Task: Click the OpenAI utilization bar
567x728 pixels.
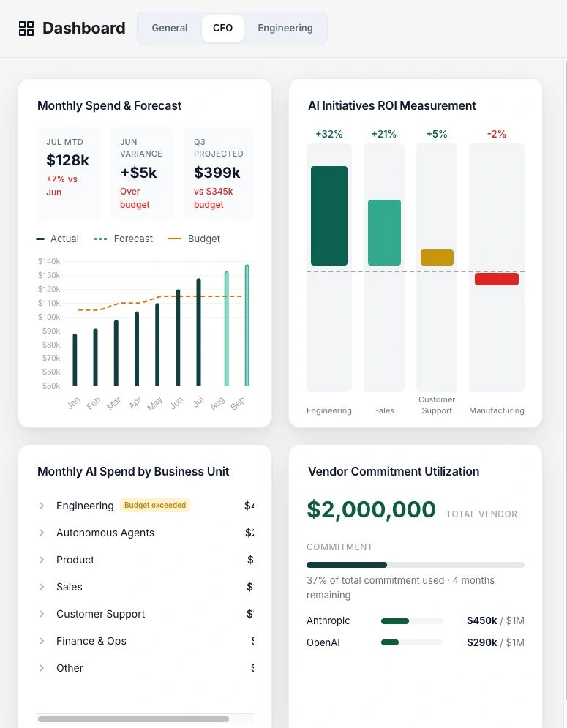Action: pos(411,642)
